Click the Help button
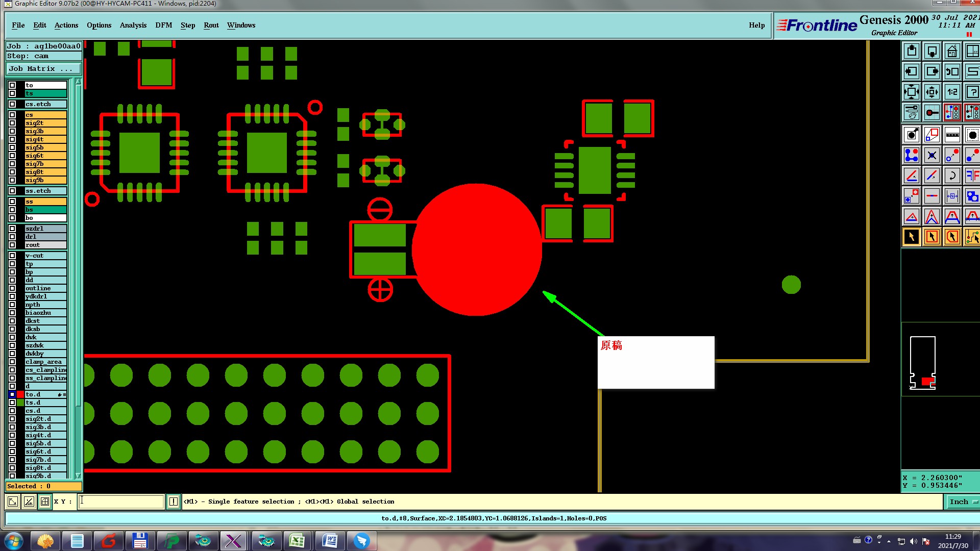The width and height of the screenshot is (980, 551). (x=756, y=25)
